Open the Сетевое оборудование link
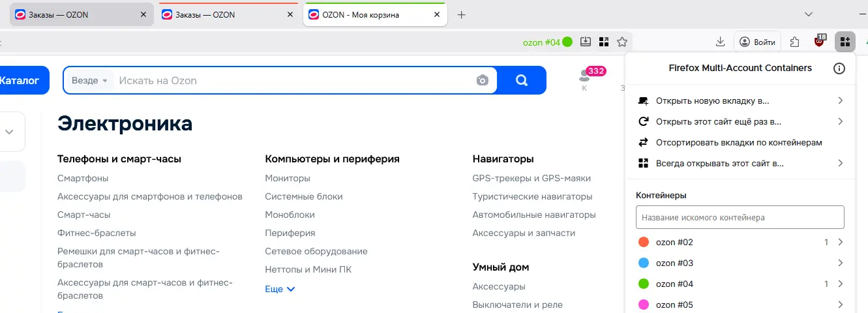The image size is (868, 313). [x=316, y=251]
